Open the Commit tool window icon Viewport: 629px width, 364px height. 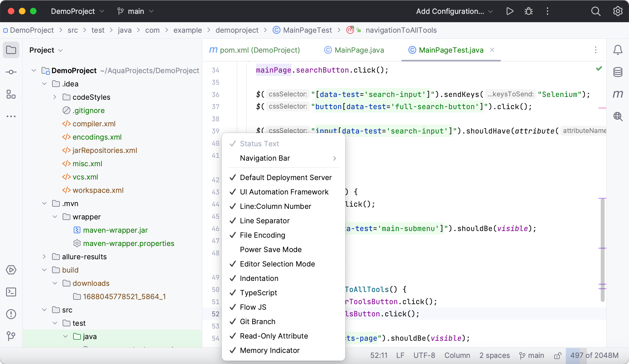[11, 72]
